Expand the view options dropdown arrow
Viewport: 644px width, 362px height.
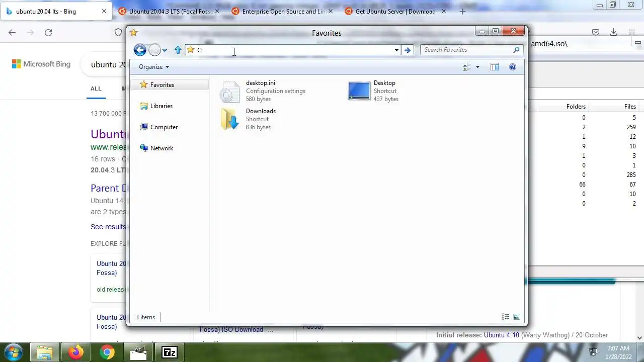pos(477,67)
